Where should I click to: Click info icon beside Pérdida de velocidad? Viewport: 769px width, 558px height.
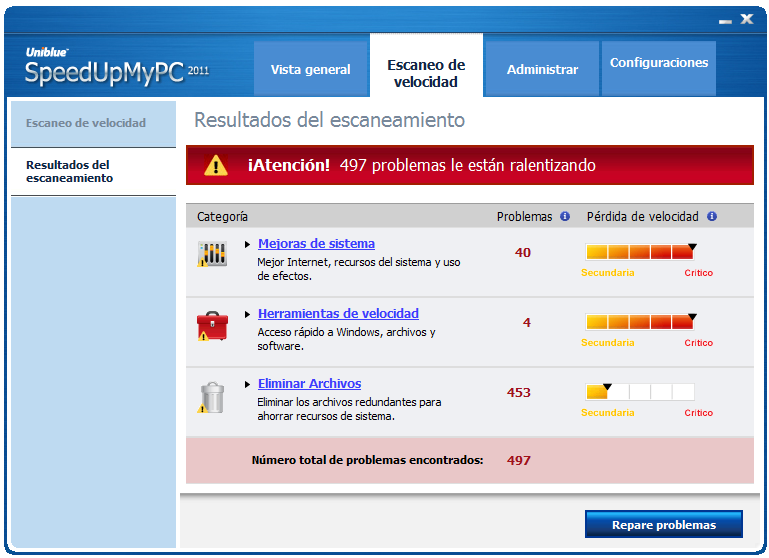pos(712,216)
